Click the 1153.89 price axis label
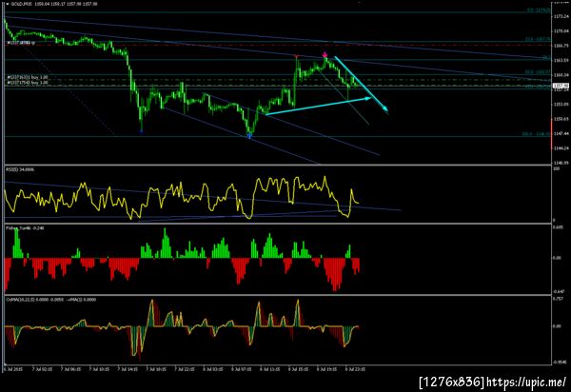571x392 pixels. pyautogui.click(x=561, y=105)
